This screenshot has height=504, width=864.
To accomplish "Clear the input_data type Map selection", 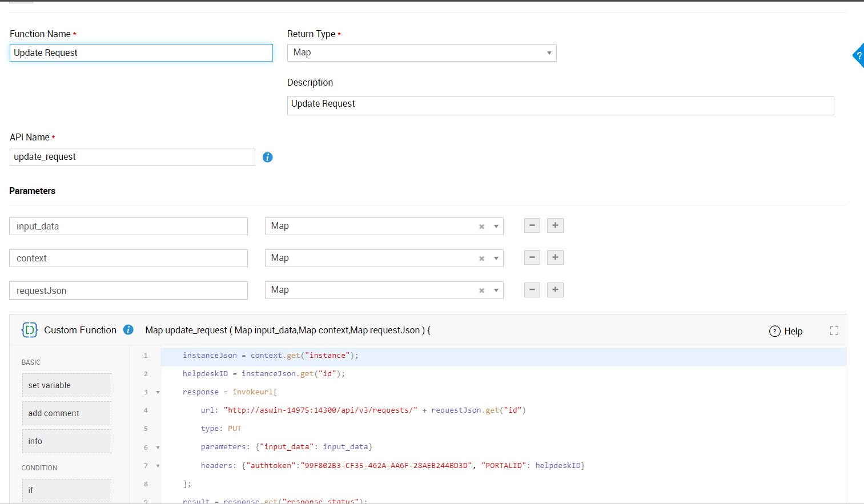I will [481, 227].
